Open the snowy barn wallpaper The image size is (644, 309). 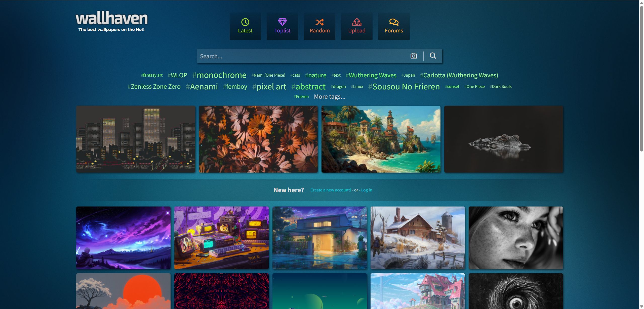[x=418, y=238]
